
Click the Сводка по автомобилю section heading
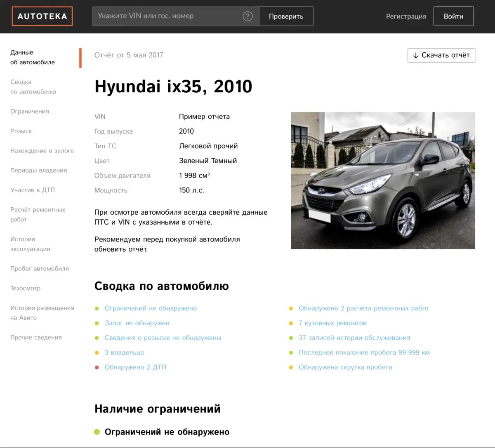[x=161, y=286]
